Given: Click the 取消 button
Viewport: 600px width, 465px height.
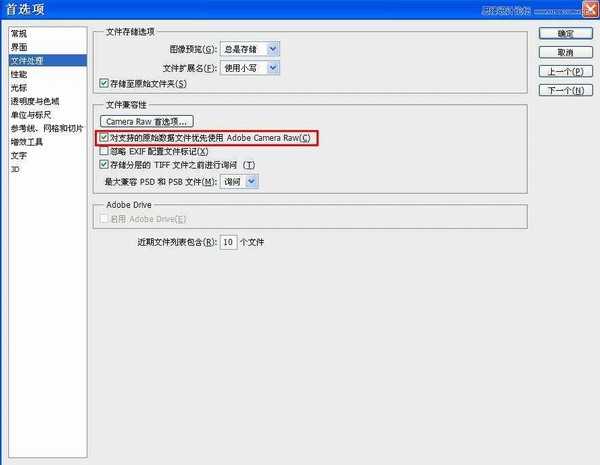Looking at the screenshot, I should (565, 52).
